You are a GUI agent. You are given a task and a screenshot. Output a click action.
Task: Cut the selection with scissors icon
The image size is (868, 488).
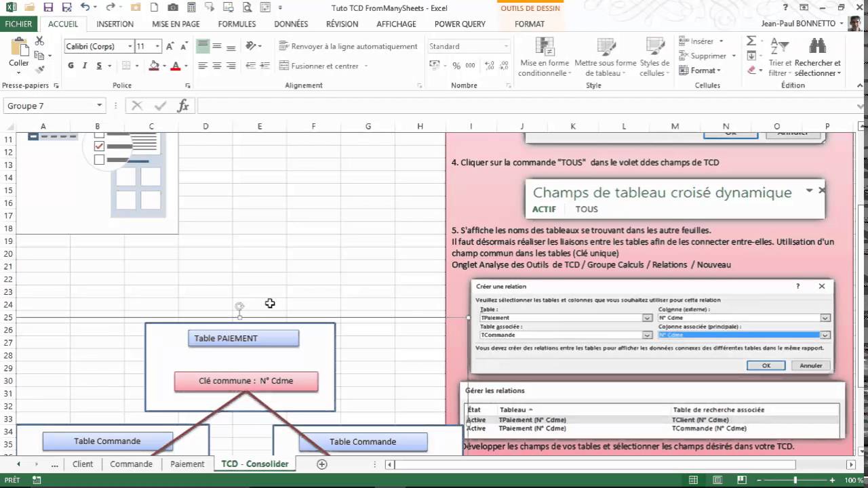click(40, 42)
